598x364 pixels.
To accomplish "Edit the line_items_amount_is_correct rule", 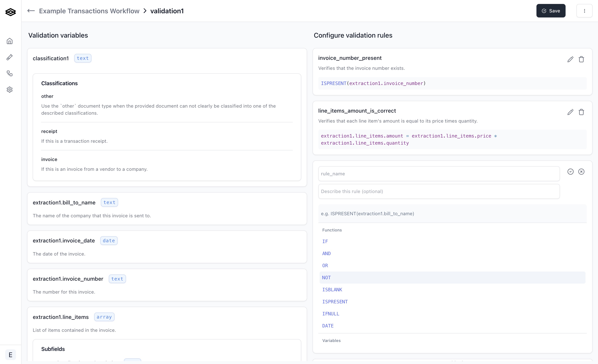I will point(570,112).
